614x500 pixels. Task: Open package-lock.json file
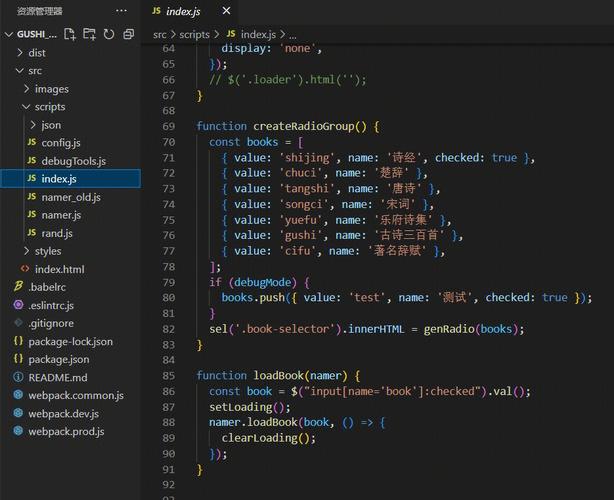click(70, 342)
